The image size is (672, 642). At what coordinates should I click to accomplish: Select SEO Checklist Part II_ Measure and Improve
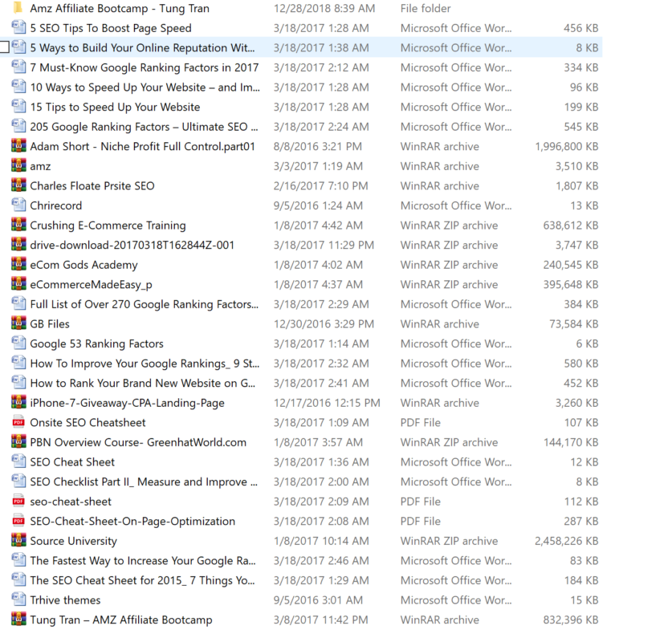(x=144, y=481)
